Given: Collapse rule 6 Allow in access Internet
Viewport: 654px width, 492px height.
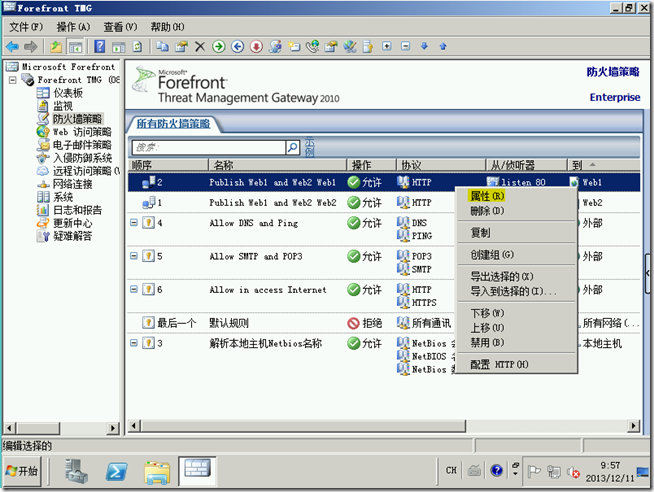Looking at the screenshot, I should [x=133, y=289].
